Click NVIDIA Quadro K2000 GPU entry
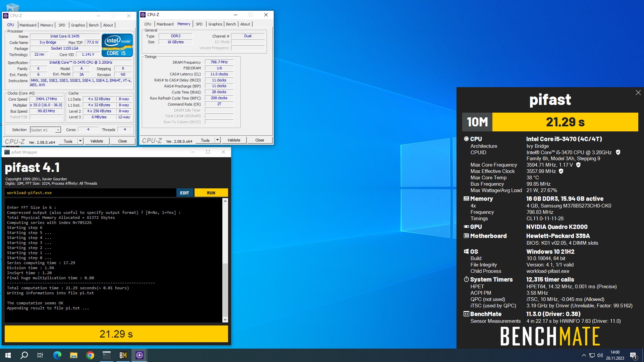Viewport: 644px width, 362px height. click(557, 227)
